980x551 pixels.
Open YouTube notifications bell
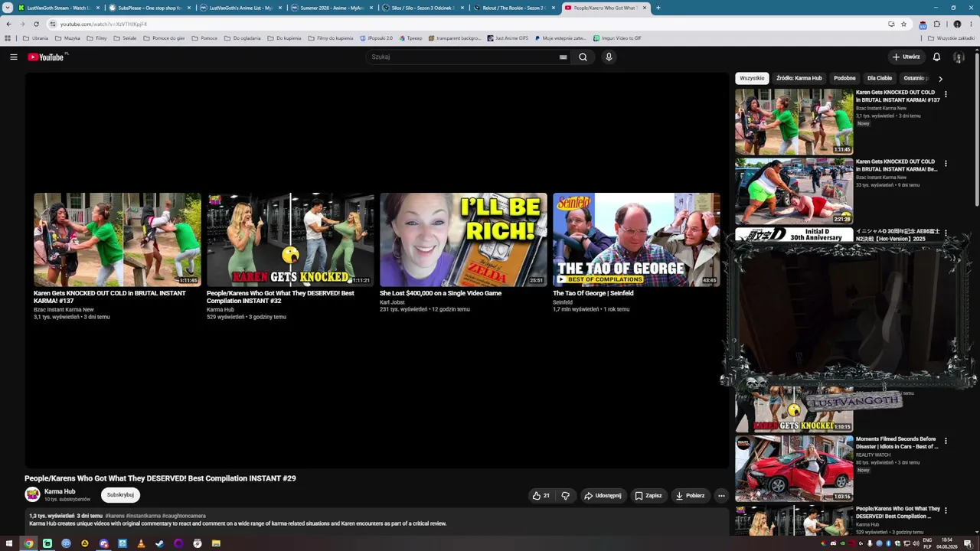[x=936, y=57]
